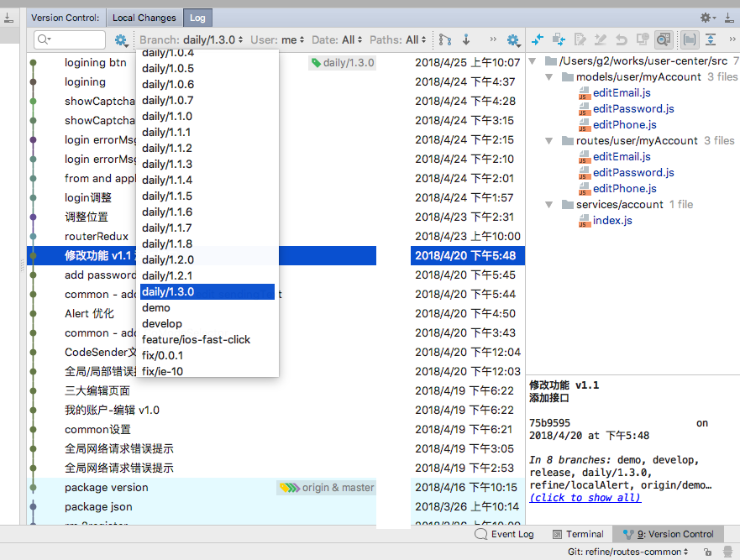The height and width of the screenshot is (560, 740).
Task: Click the Event Log magnifier in the status bar
Action: pyautogui.click(x=480, y=534)
